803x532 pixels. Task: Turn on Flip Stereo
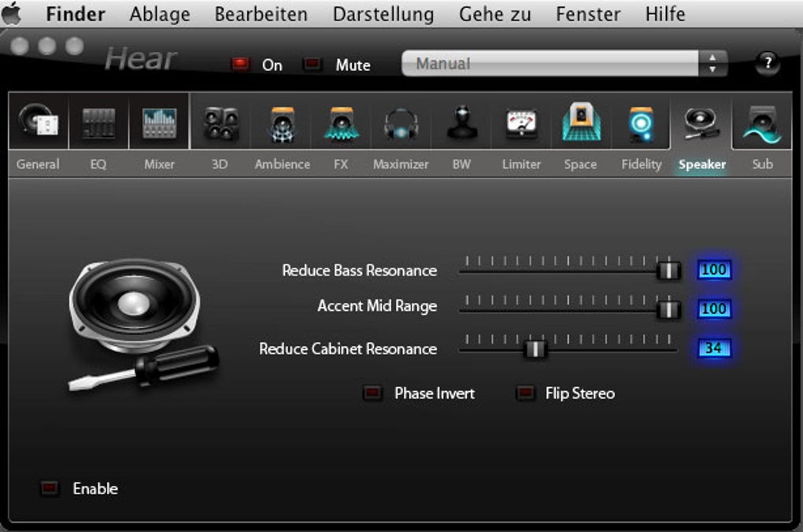tap(525, 393)
